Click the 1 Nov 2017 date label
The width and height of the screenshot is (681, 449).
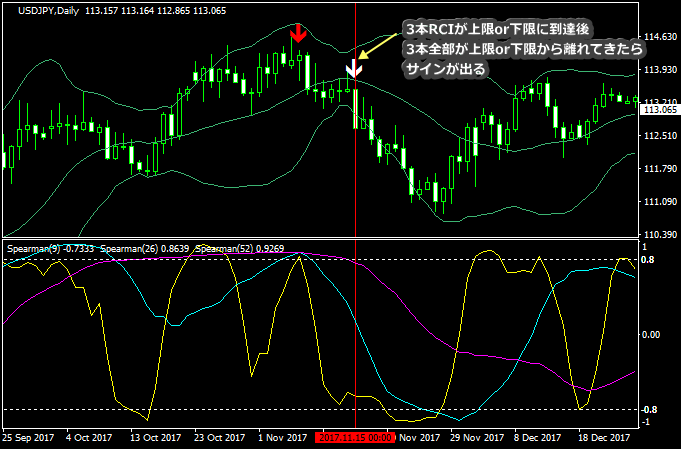282,437
